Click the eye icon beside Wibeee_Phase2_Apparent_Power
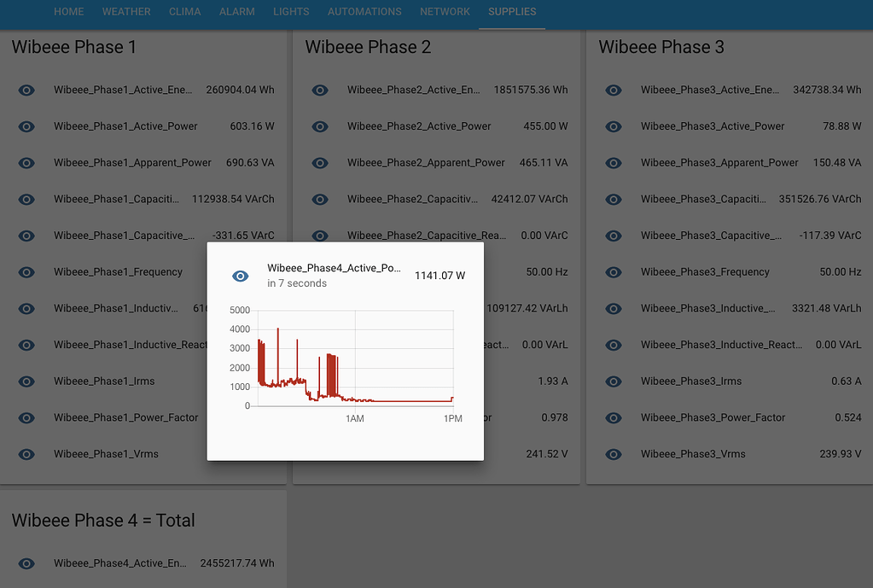Viewport: 873px width, 588px height. [x=319, y=162]
